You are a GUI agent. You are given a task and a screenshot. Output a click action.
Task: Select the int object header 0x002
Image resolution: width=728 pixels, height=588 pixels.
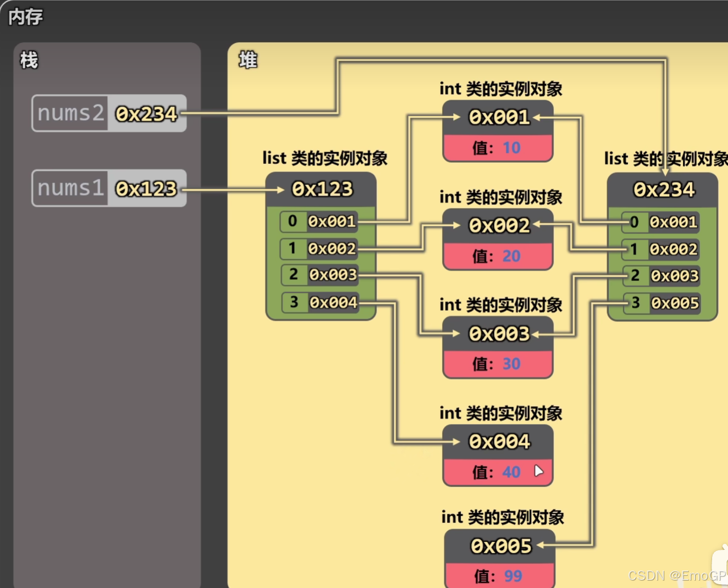point(498,225)
